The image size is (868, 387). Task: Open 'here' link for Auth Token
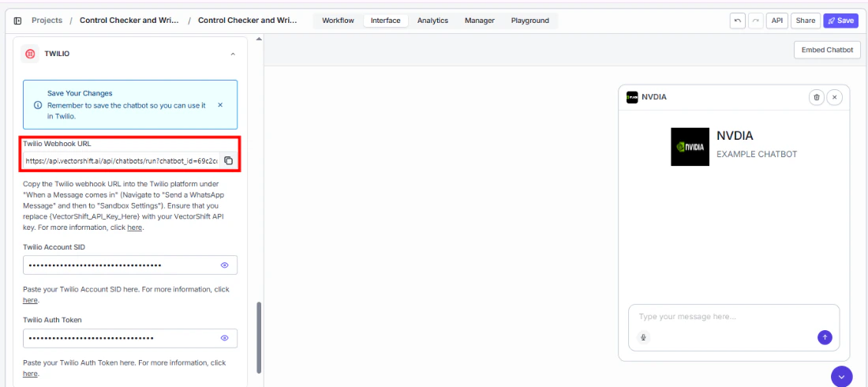pos(31,374)
